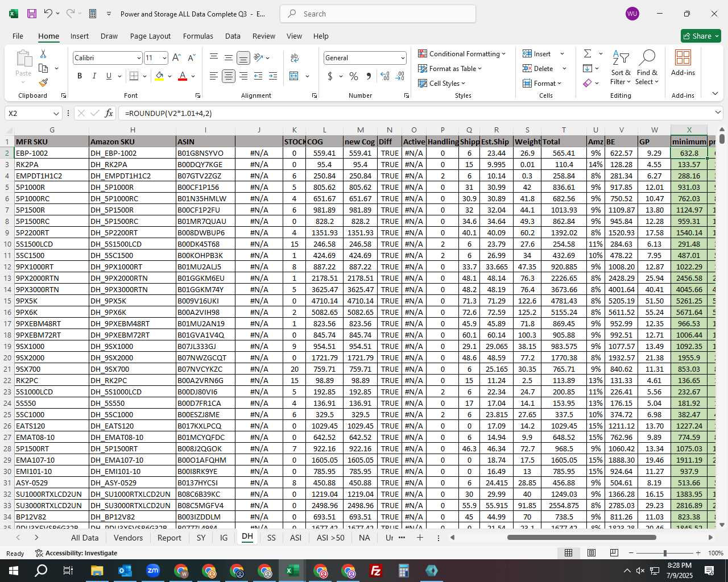
Task: Open FileZilla from the taskbar
Action: 376,571
